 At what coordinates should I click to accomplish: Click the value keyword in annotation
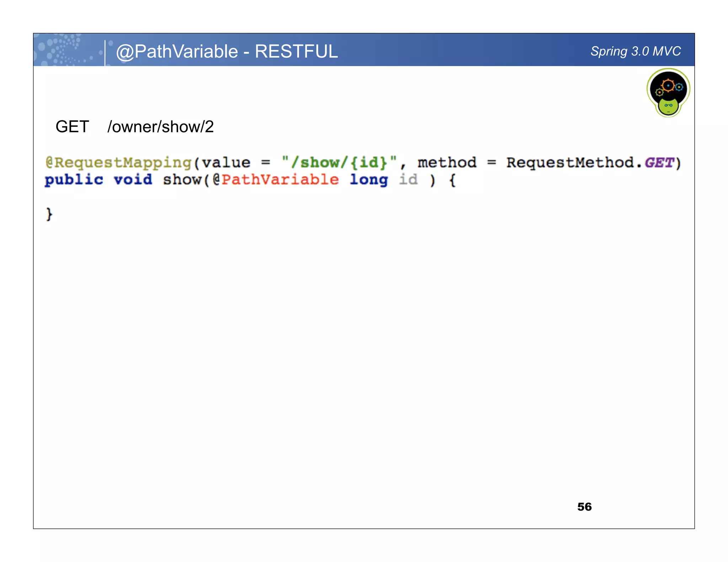226,163
